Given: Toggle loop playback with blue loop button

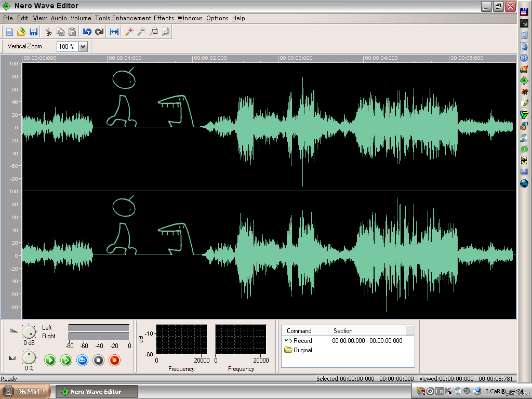Looking at the screenshot, I should tap(82, 360).
